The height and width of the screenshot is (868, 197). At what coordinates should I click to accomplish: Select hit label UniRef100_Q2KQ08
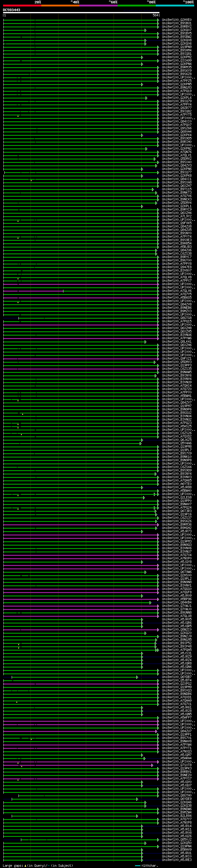[177, 40]
